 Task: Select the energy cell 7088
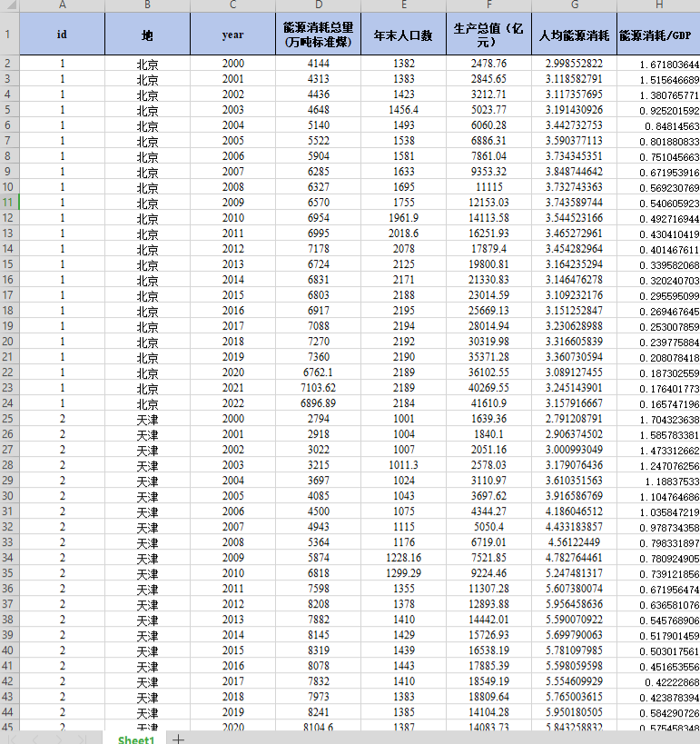click(x=319, y=326)
